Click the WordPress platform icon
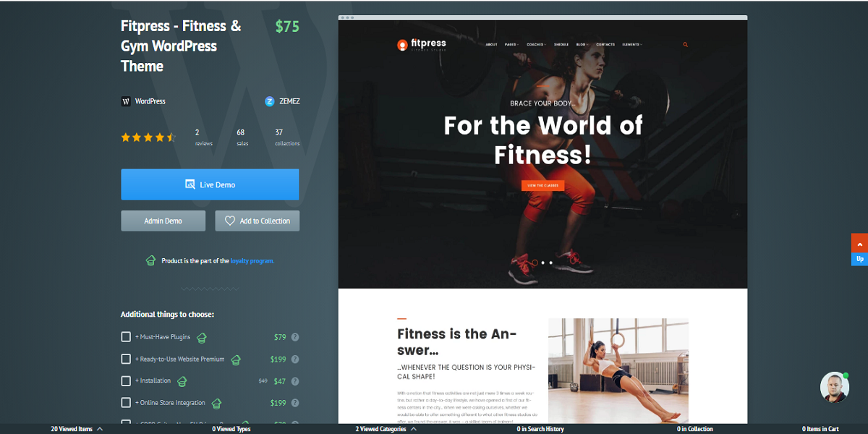This screenshot has width=868, height=434. [x=126, y=102]
